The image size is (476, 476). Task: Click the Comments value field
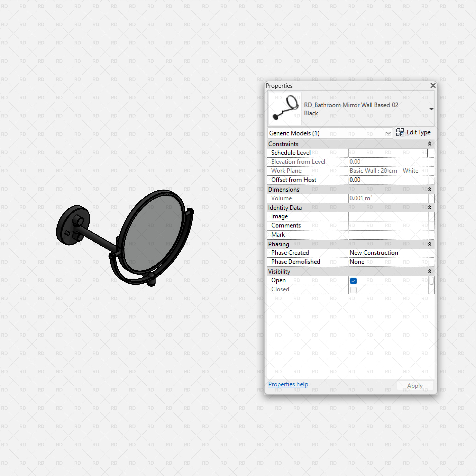tap(388, 226)
